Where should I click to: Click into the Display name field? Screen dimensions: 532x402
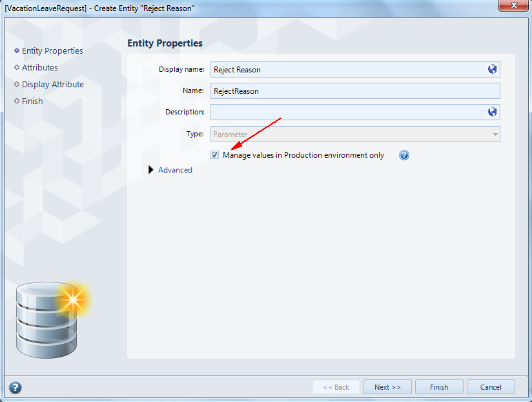coord(349,69)
